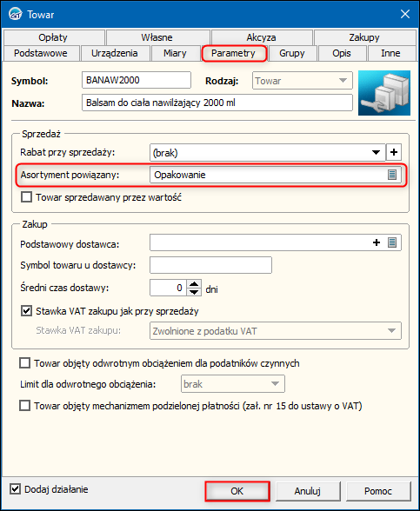The image size is (420, 511).
Task: Open help with Pomoc button
Action: (378, 491)
